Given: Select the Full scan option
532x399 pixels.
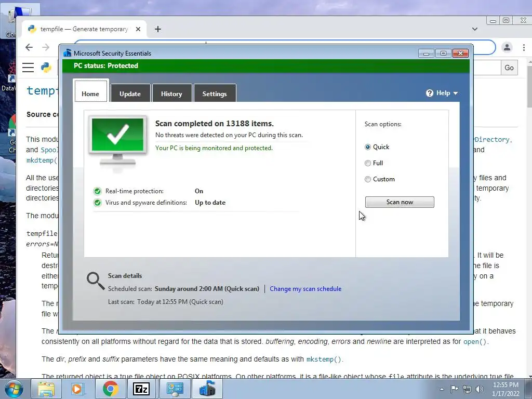Looking at the screenshot, I should pos(368,163).
